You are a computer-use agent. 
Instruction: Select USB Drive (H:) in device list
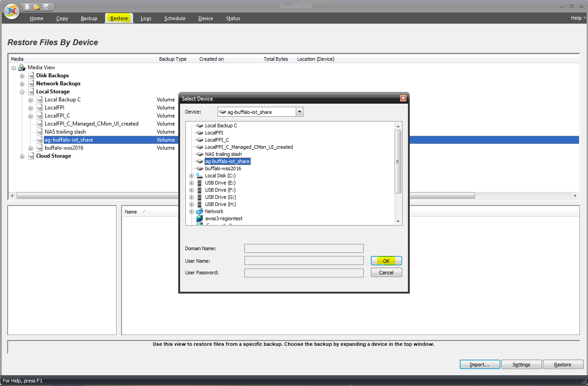[x=220, y=204]
